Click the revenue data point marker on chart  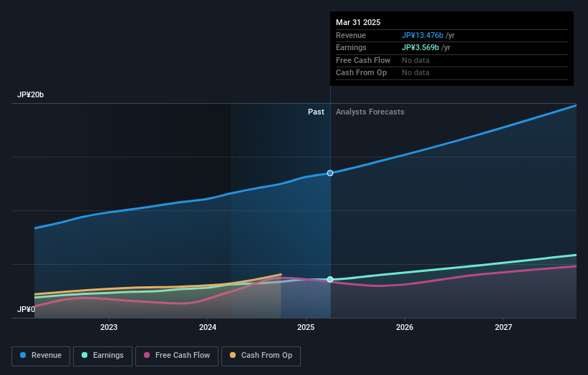(330, 173)
